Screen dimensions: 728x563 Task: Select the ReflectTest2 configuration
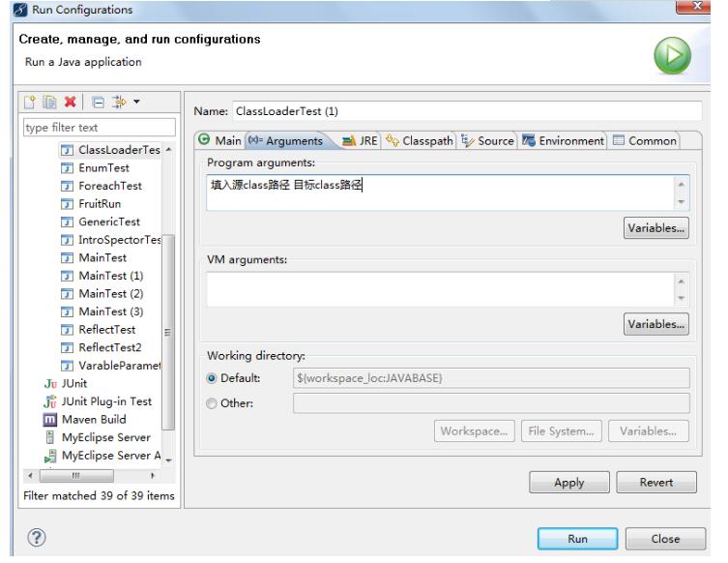(x=102, y=348)
